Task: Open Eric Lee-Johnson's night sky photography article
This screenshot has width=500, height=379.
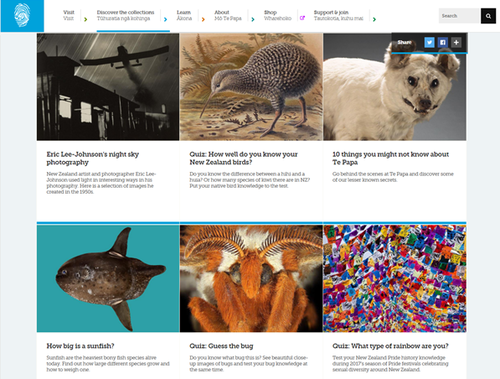Action: (93, 158)
